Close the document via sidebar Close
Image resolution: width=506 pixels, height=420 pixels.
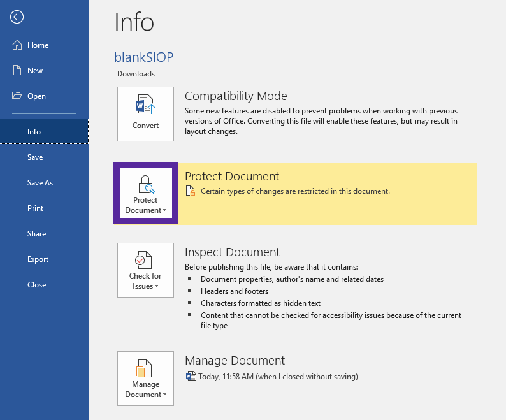[44, 285]
